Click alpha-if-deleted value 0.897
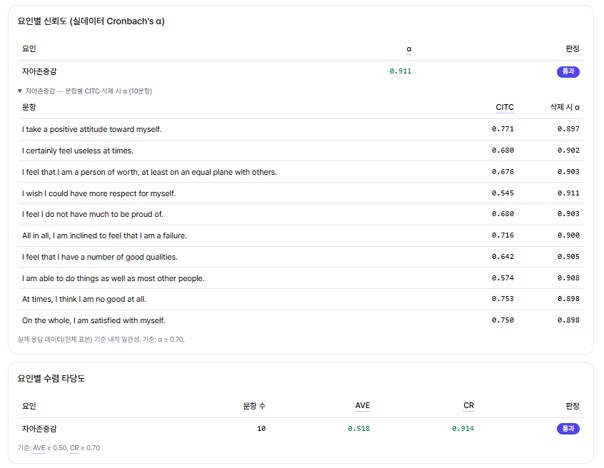The image size is (604, 468). click(568, 129)
